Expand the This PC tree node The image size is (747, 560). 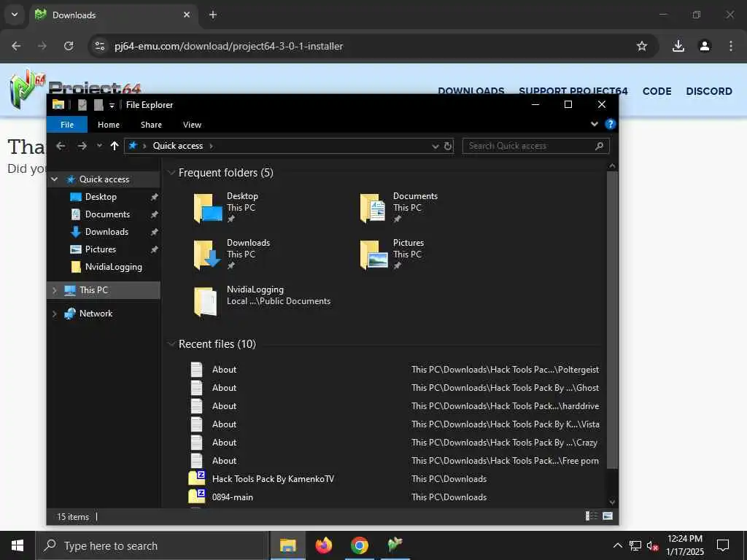(54, 290)
